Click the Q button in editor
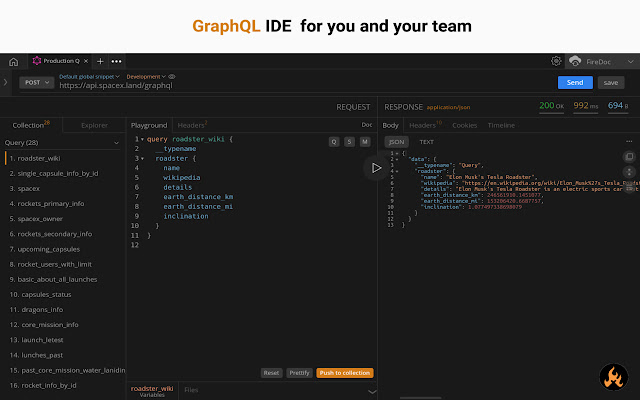 click(334, 141)
